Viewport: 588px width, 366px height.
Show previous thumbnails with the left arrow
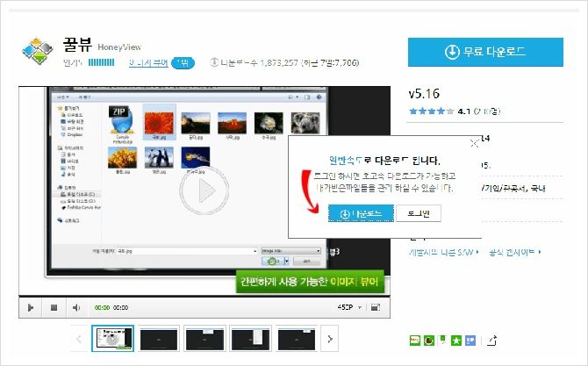point(79,339)
